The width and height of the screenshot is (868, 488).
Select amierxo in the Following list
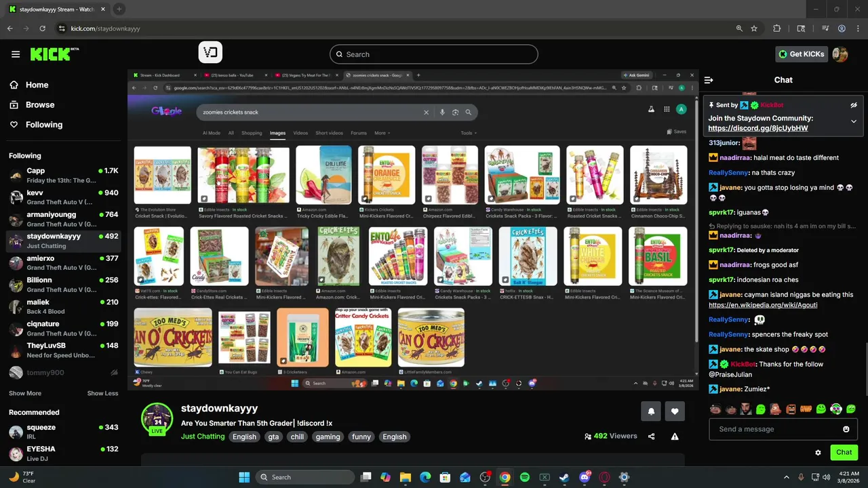(64, 263)
